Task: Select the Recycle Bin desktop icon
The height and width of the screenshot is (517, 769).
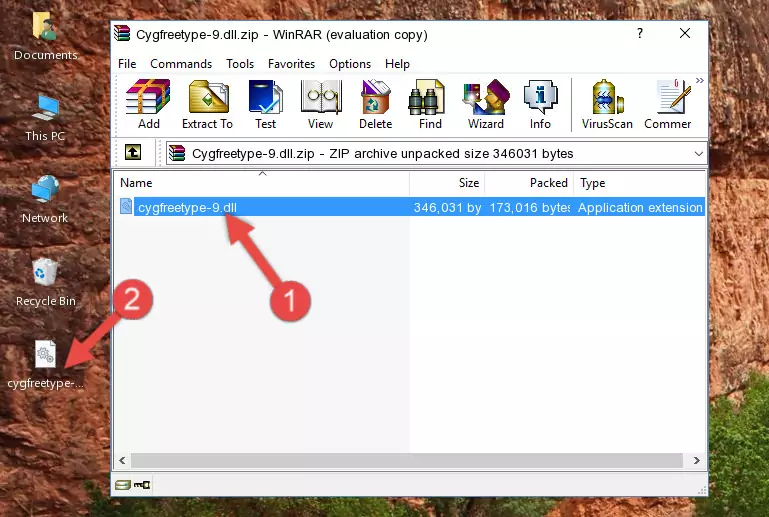Action: coord(45,282)
